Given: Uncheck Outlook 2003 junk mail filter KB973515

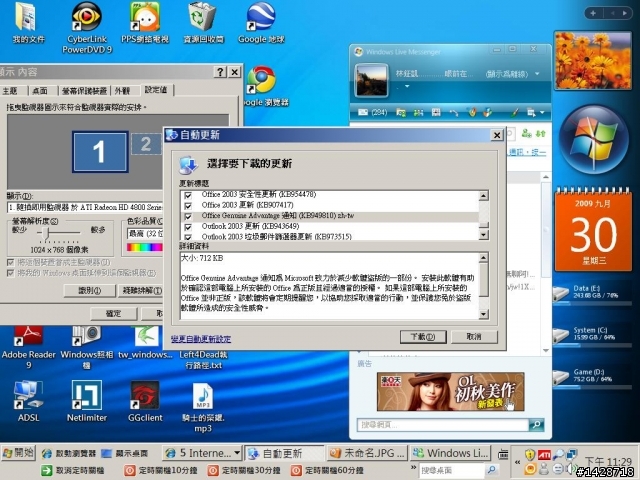Looking at the screenshot, I should point(188,237).
